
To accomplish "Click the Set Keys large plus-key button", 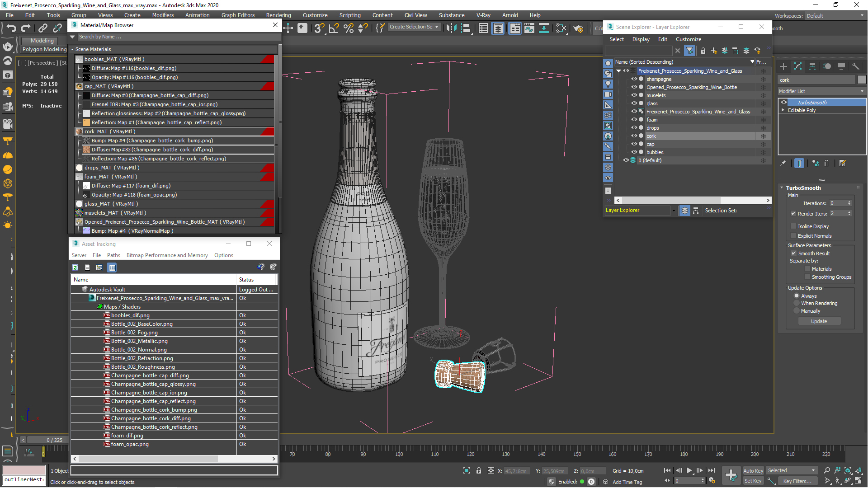I will point(731,475).
